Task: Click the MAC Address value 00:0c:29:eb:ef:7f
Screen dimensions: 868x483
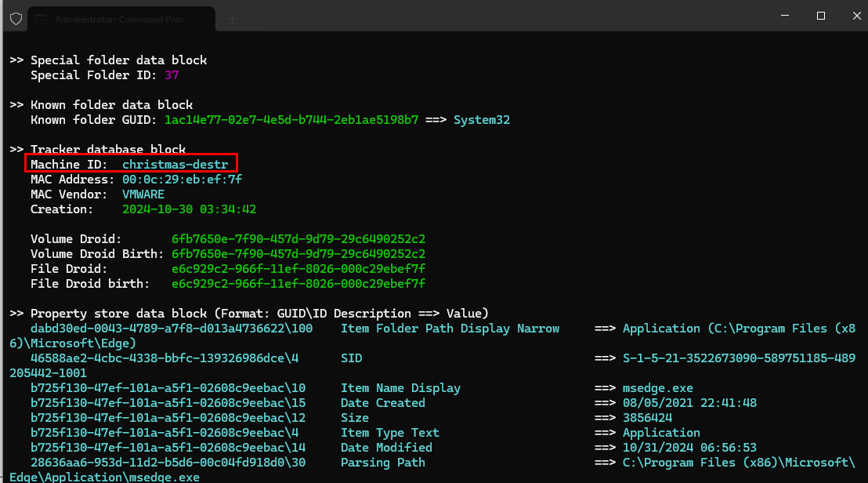Action: [x=182, y=180]
